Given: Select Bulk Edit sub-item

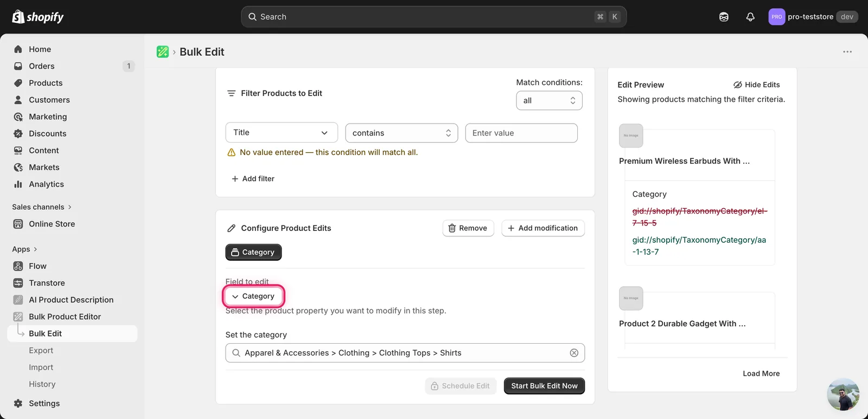Looking at the screenshot, I should coord(72,333).
